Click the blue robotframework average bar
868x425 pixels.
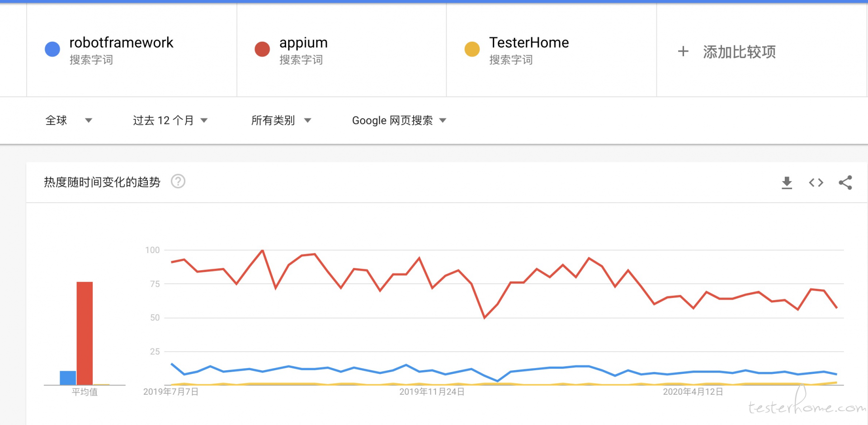(68, 378)
